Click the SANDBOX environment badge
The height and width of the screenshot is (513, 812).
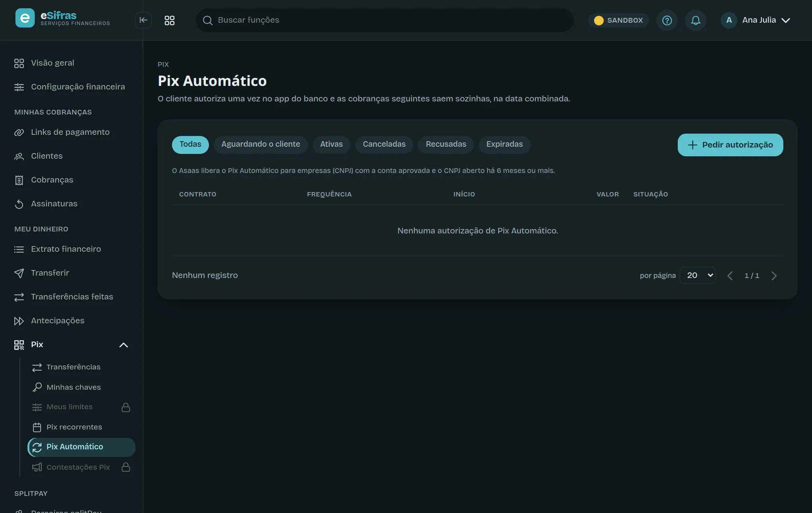pyautogui.click(x=619, y=20)
